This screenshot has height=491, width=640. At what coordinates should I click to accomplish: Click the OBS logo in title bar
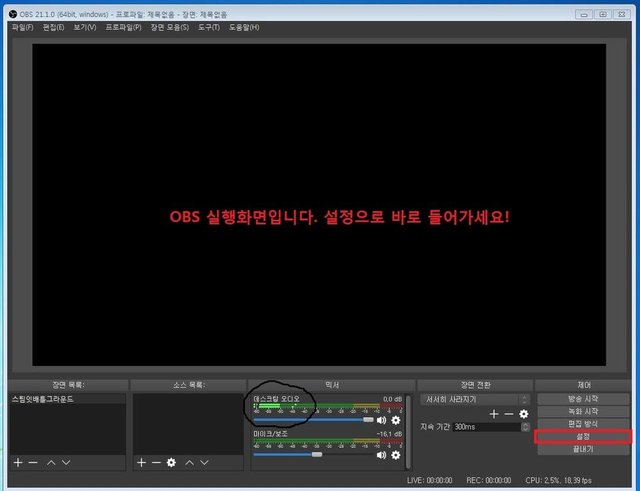(x=13, y=14)
